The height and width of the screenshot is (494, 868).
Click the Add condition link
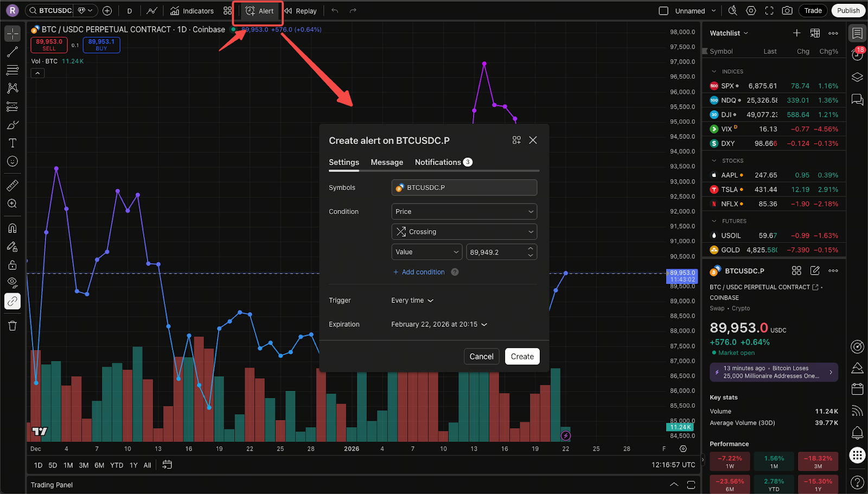pos(423,272)
